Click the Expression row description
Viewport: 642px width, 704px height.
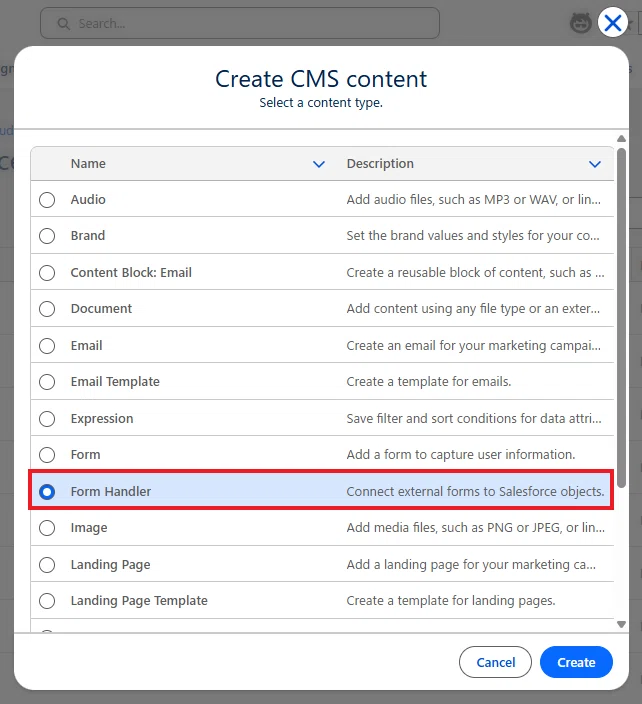click(474, 419)
